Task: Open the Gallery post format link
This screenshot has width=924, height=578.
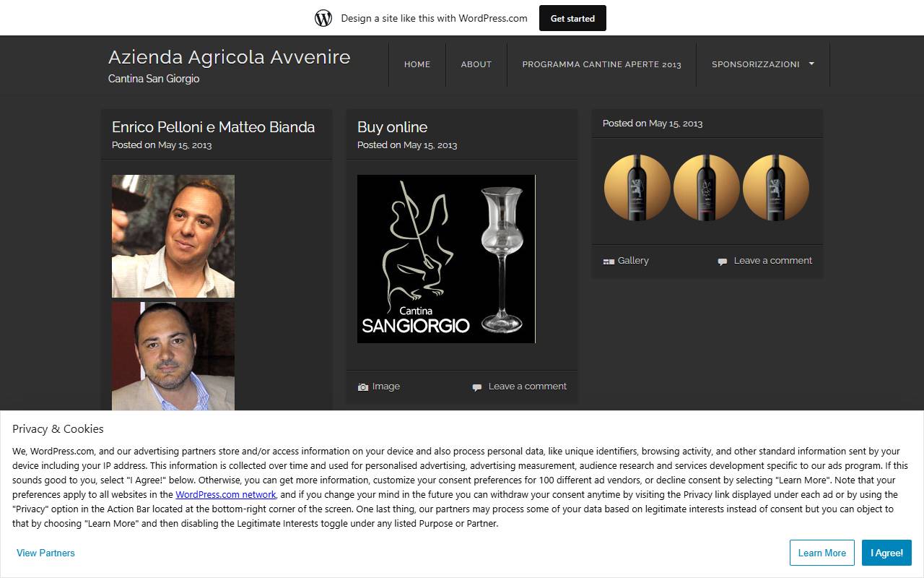Action: [633, 261]
